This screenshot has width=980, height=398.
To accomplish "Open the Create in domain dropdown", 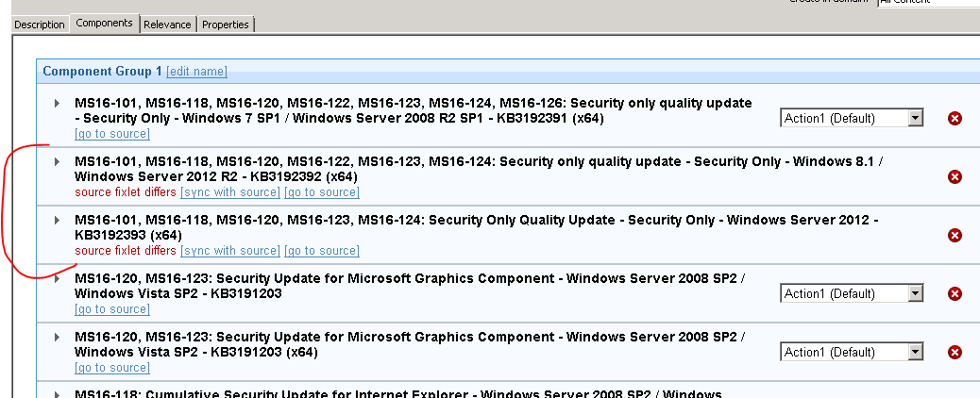I will pyautogui.click(x=928, y=3).
